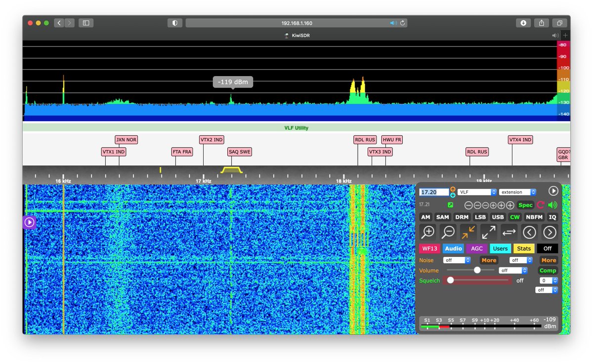Toggle the Spec spectrum display button

525,205
